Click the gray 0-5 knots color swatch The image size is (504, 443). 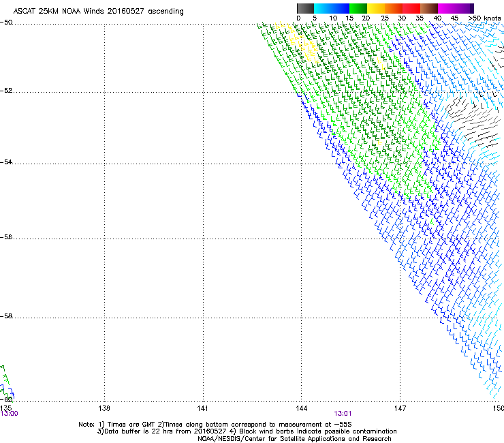(305, 8)
